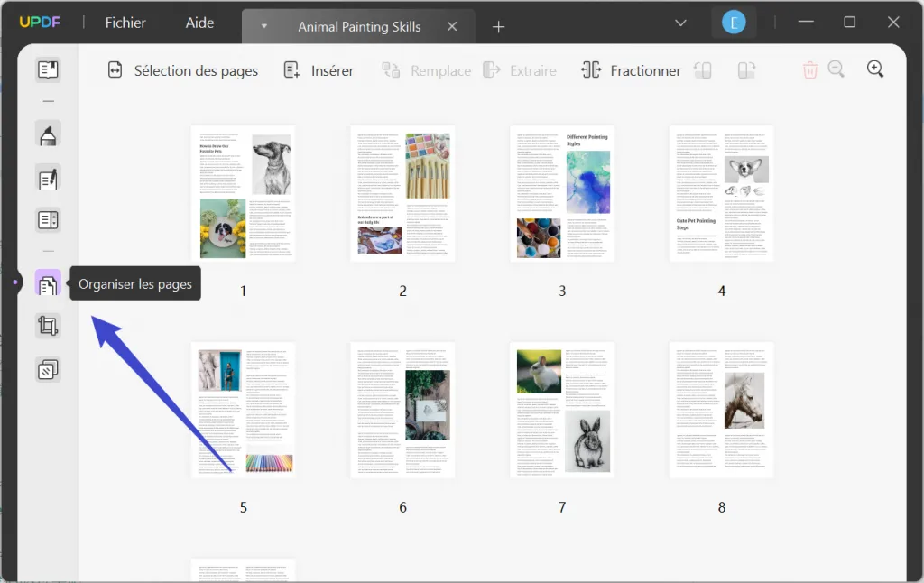
Task: Select the Organiser les pages tool
Action: coord(48,282)
